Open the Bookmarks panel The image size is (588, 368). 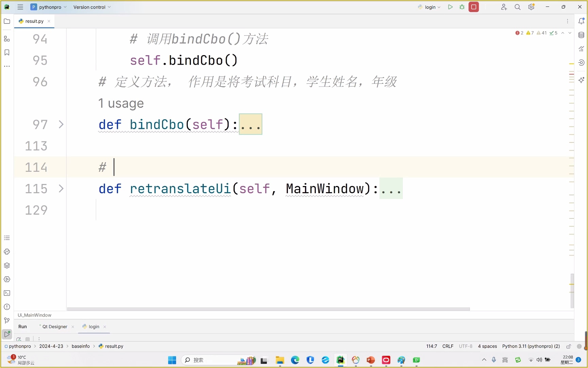[x=7, y=52]
